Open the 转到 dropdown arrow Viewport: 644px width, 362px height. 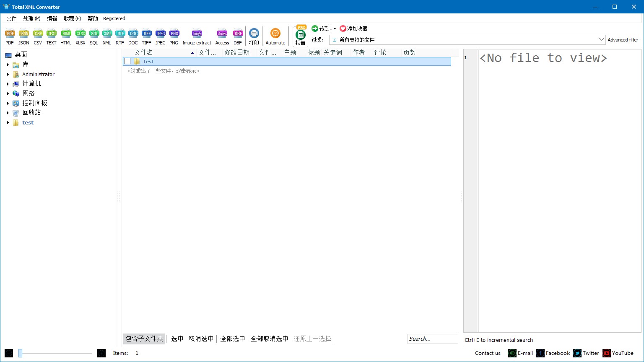pyautogui.click(x=335, y=29)
